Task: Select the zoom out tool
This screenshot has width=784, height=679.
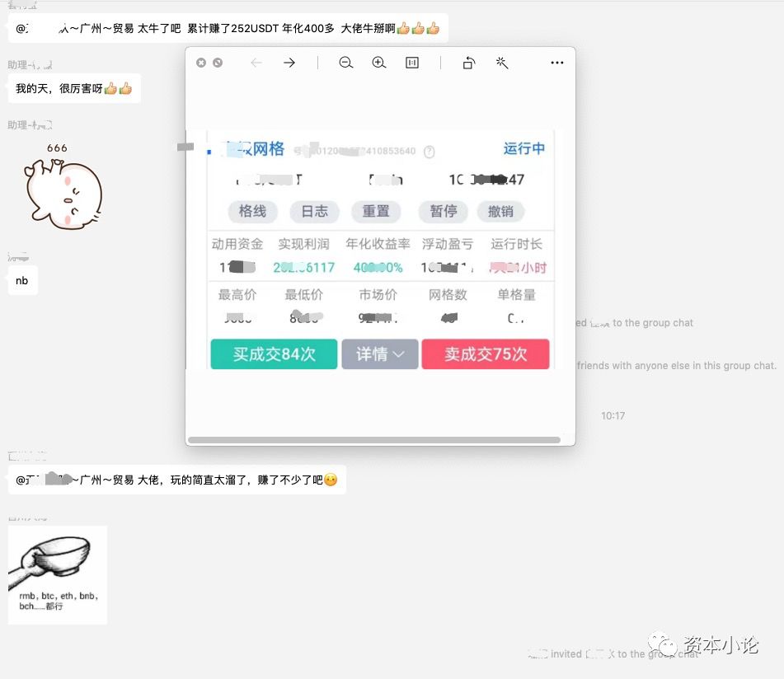Action: click(345, 62)
